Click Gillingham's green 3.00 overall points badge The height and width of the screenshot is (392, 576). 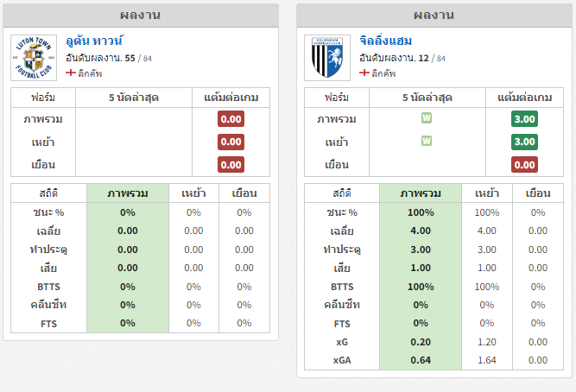(x=524, y=119)
